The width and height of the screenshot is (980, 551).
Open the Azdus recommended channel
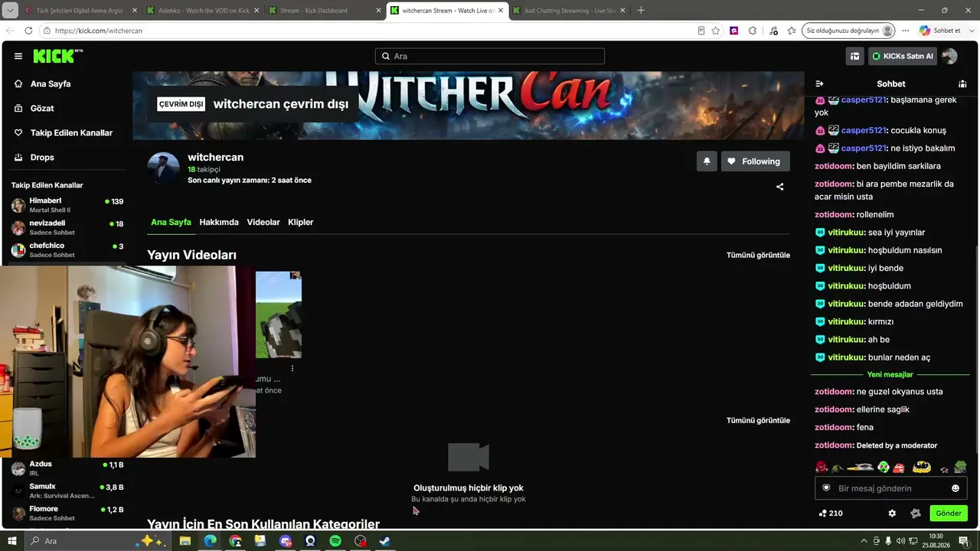coord(67,468)
